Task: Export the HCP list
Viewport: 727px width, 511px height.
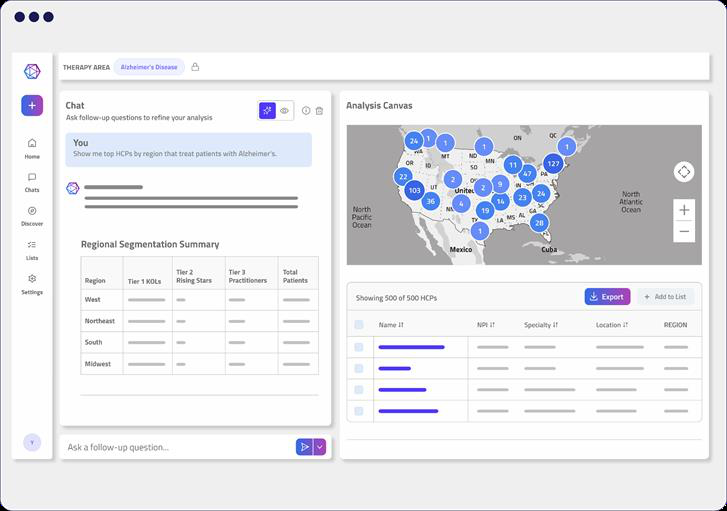Action: [x=607, y=297]
